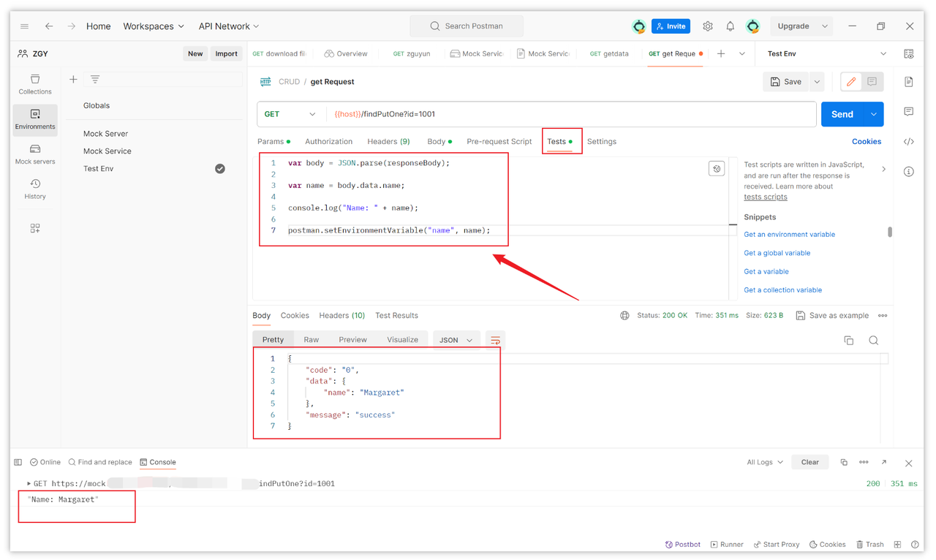The width and height of the screenshot is (936, 560).
Task: Go back with the left arrow
Action: coord(49,26)
